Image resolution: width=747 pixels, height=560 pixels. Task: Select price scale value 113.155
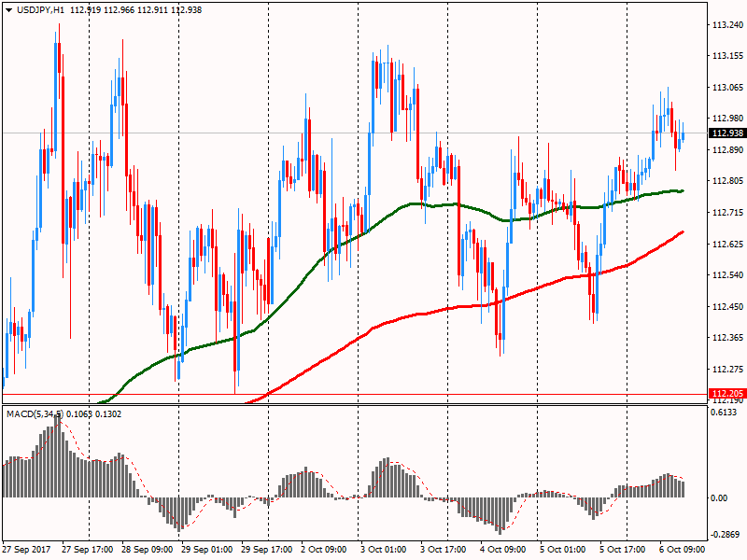(727, 56)
